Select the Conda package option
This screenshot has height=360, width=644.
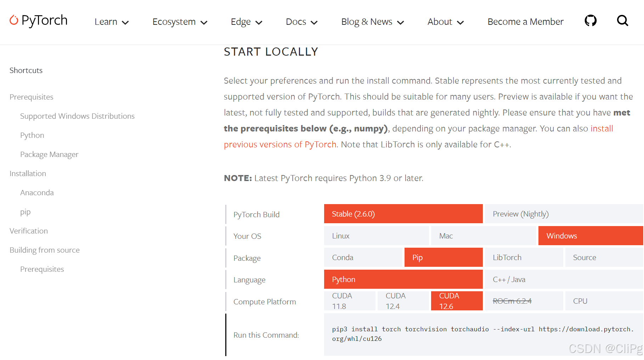[363, 257]
